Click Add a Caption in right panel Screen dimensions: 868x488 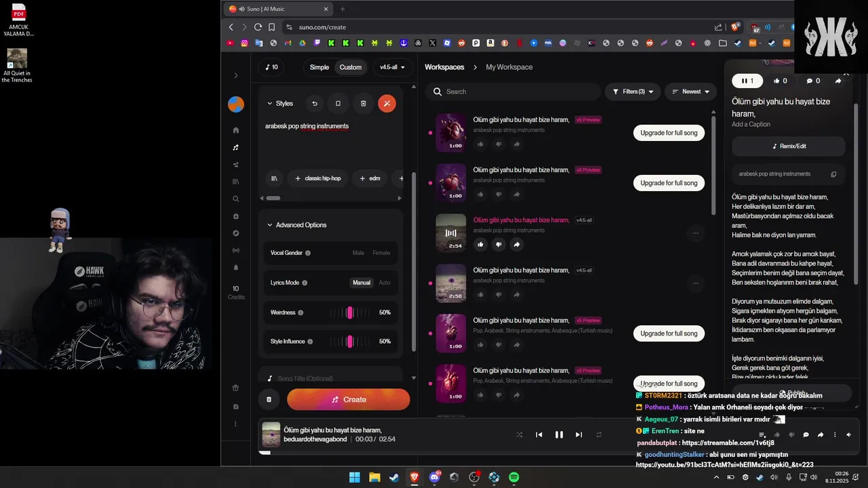tap(751, 125)
